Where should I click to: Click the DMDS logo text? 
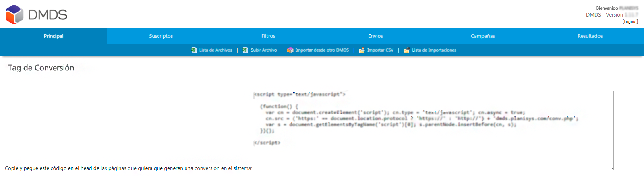48,15
